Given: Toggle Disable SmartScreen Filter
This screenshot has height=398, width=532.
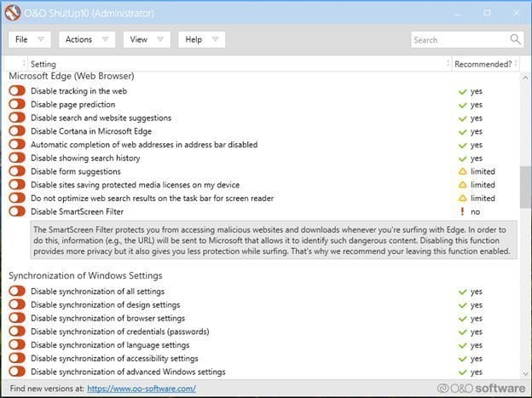Looking at the screenshot, I should tap(17, 211).
